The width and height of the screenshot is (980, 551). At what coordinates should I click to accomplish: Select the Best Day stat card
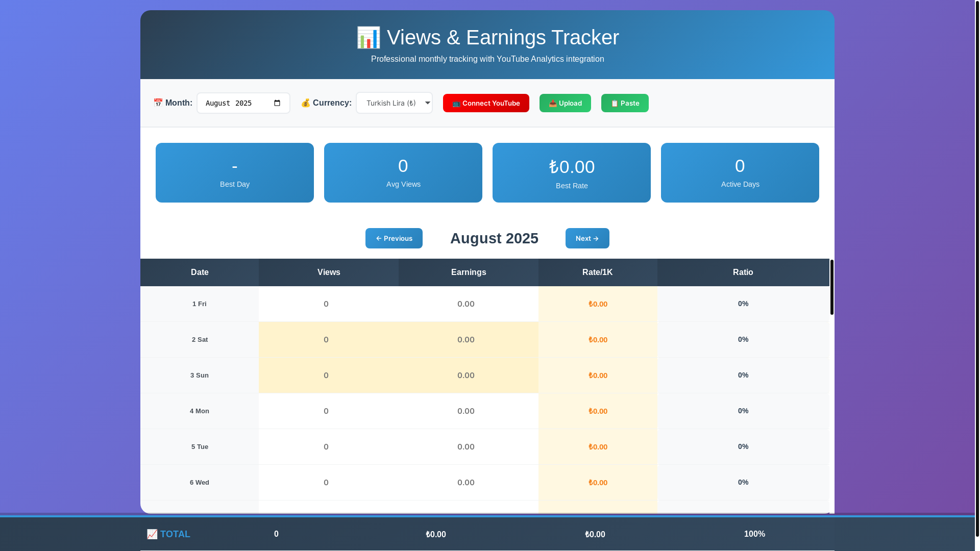[x=235, y=172]
